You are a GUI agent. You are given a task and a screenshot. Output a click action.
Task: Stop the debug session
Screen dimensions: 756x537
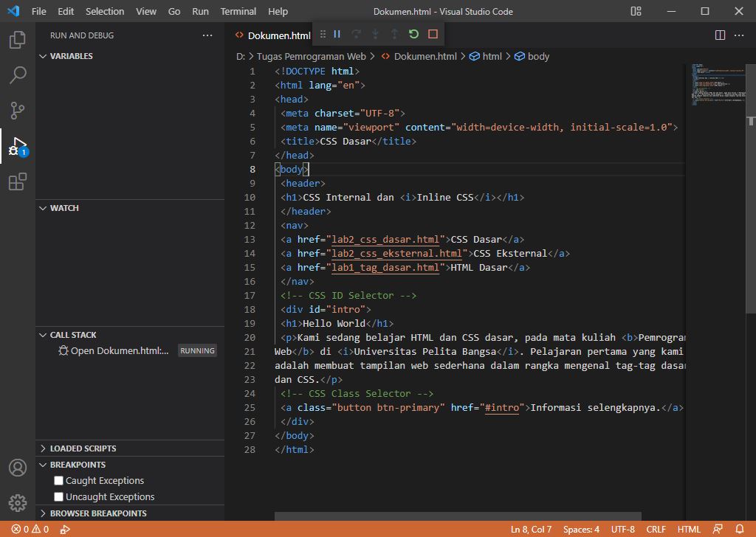(433, 34)
